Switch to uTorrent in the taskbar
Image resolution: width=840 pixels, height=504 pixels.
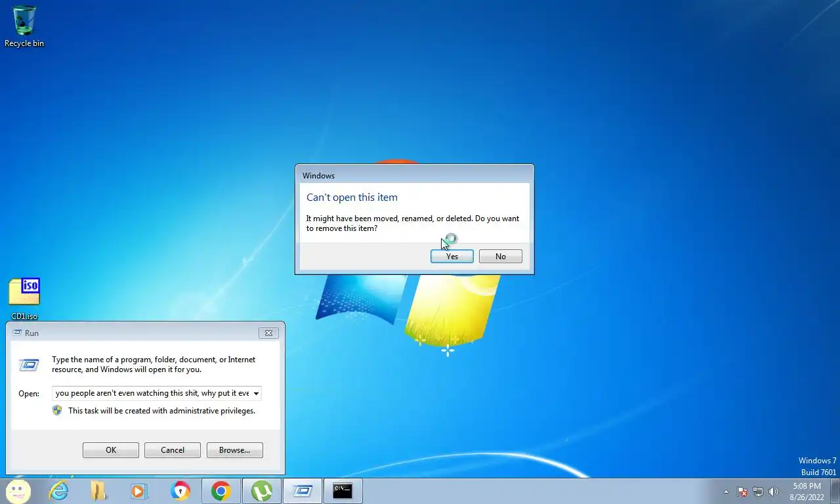pyautogui.click(x=262, y=491)
